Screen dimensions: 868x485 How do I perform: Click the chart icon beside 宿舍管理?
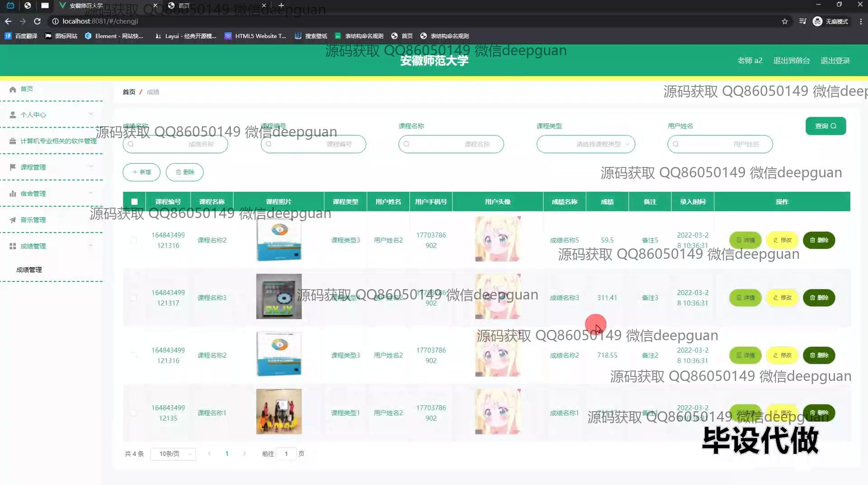click(12, 193)
